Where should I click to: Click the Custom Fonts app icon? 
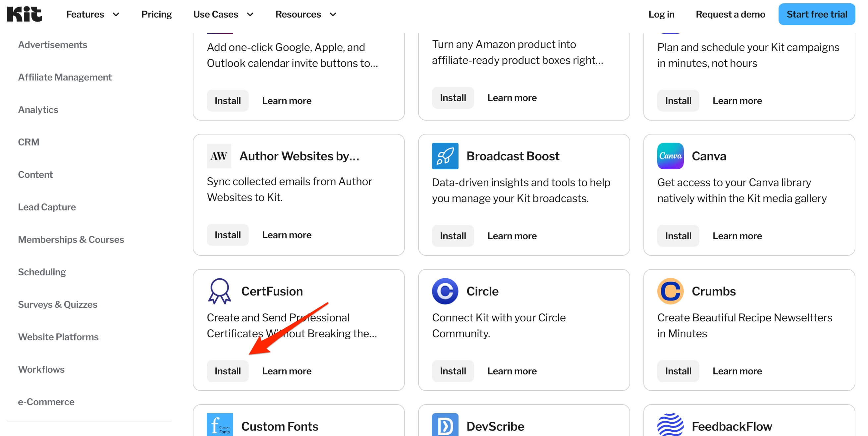[220, 425]
